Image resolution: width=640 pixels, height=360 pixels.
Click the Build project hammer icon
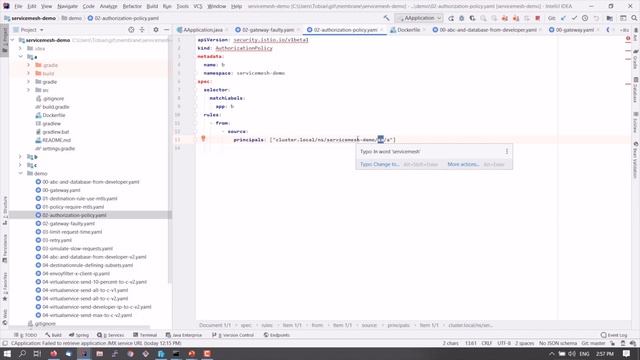pos(386,18)
